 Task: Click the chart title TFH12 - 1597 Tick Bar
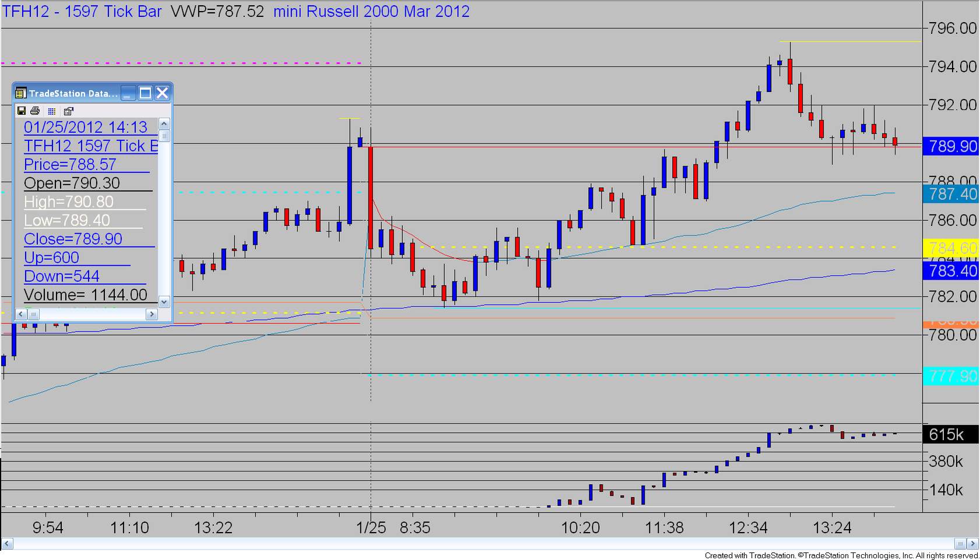[x=82, y=11]
